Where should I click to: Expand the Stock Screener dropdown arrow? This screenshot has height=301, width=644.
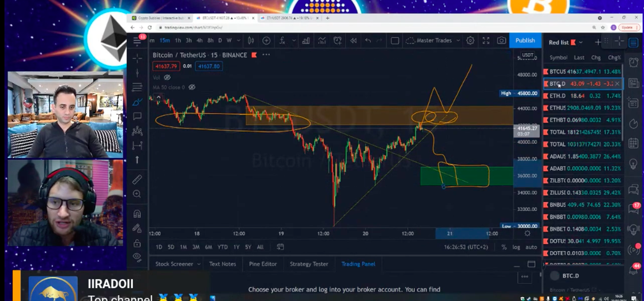coord(198,264)
